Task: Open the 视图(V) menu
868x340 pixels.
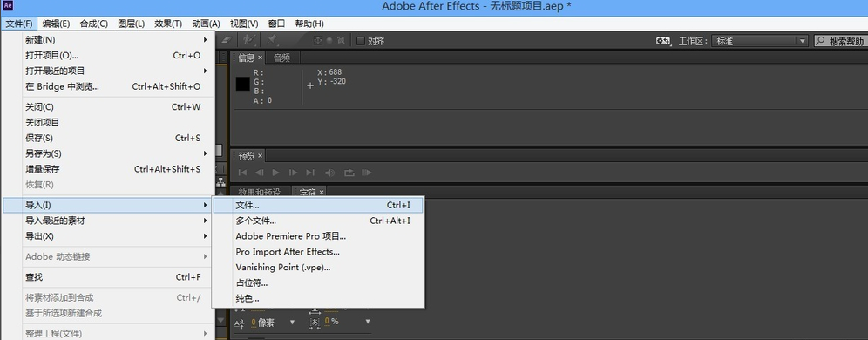Action: (244, 24)
